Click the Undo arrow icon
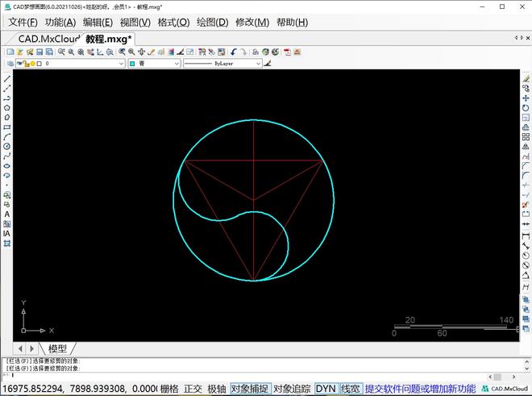Viewport: 532px width, 396px height. [234, 52]
